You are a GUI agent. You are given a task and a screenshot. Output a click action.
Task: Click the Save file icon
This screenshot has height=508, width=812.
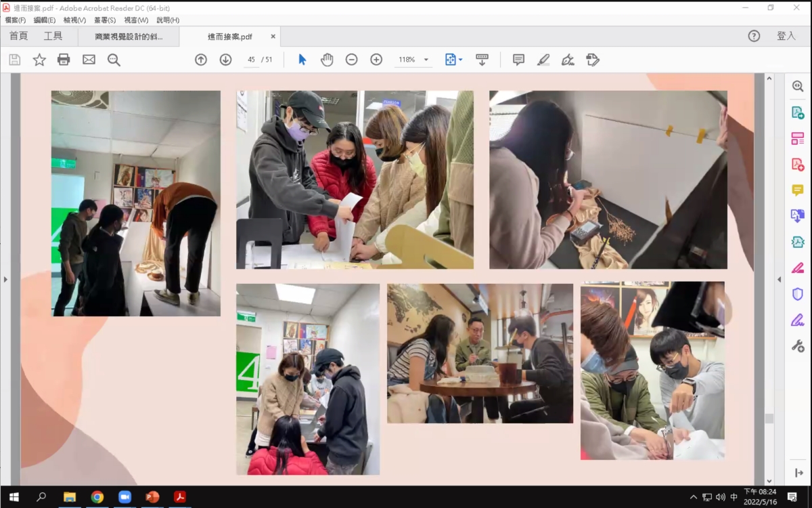tap(14, 60)
